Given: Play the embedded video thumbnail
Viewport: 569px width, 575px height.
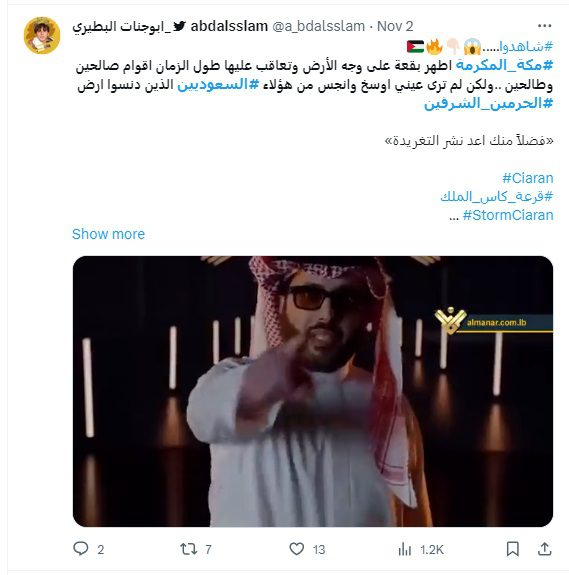Looking at the screenshot, I should [x=313, y=391].
